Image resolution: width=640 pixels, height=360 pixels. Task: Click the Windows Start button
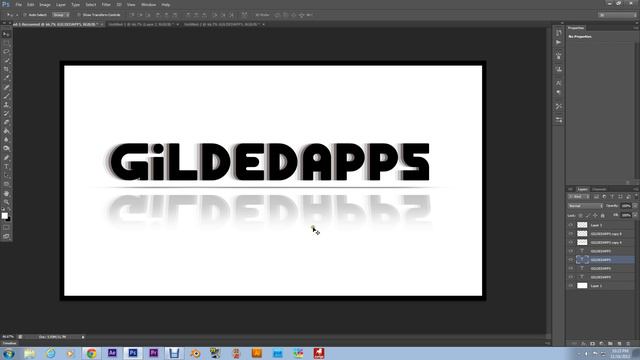tap(9, 353)
